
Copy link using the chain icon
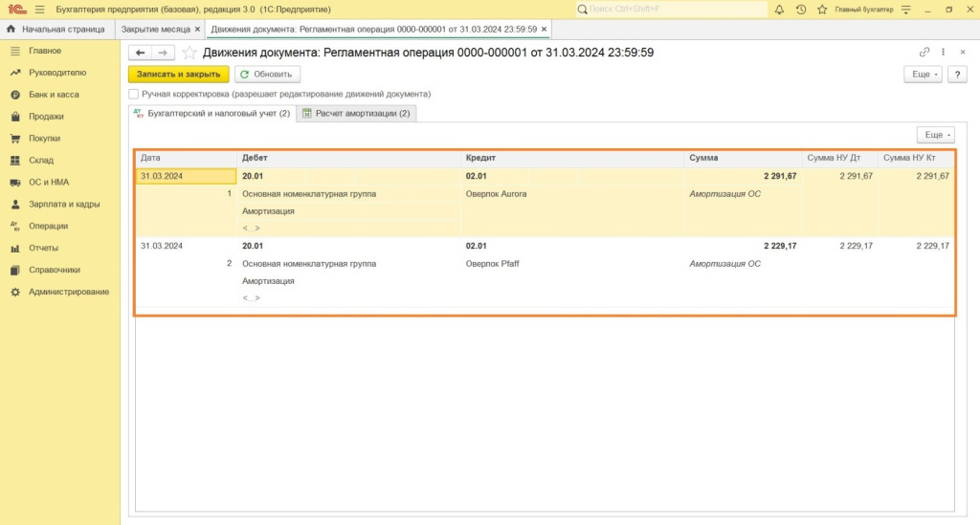point(924,53)
